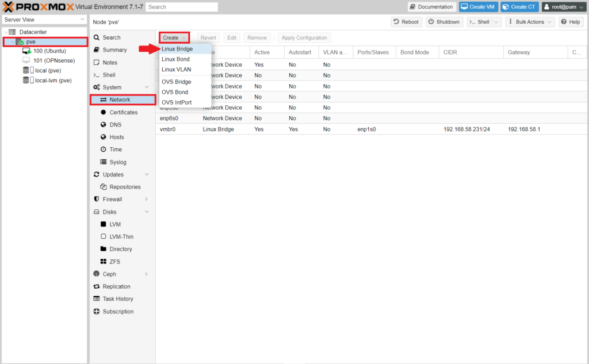
Task: Click Create CT button
Action: [x=519, y=7]
